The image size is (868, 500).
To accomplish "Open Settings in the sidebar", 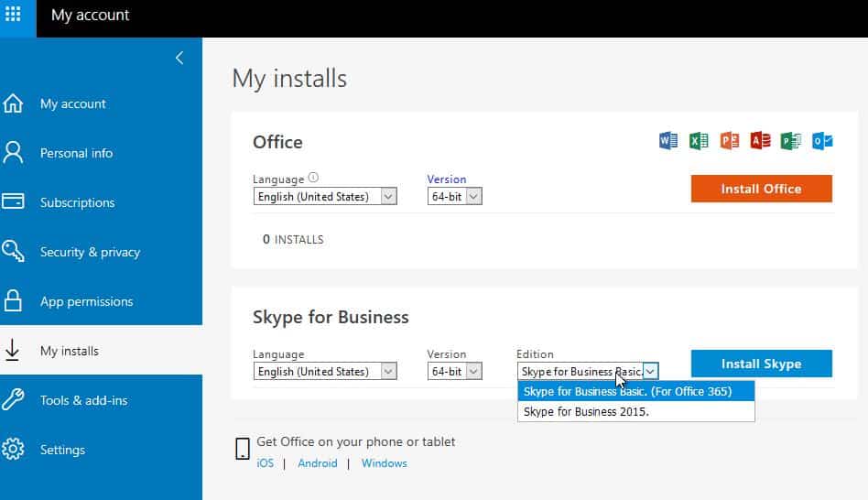I will point(62,450).
